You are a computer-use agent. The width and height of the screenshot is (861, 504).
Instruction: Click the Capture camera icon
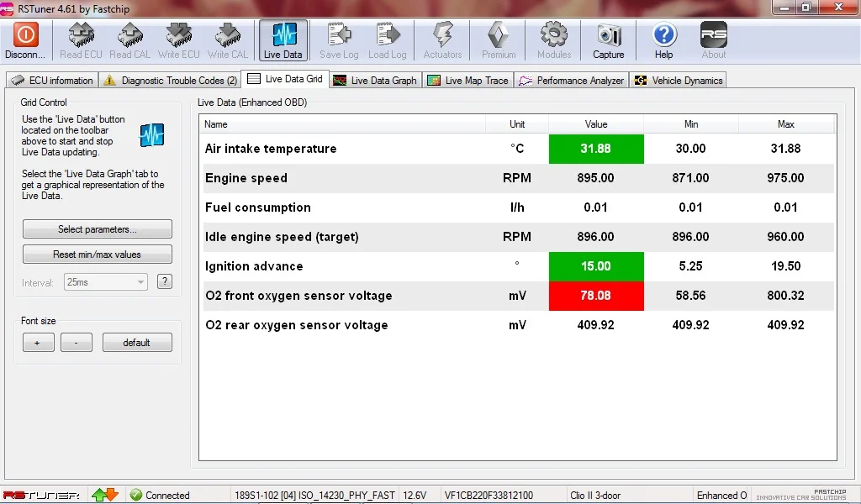[x=609, y=35]
